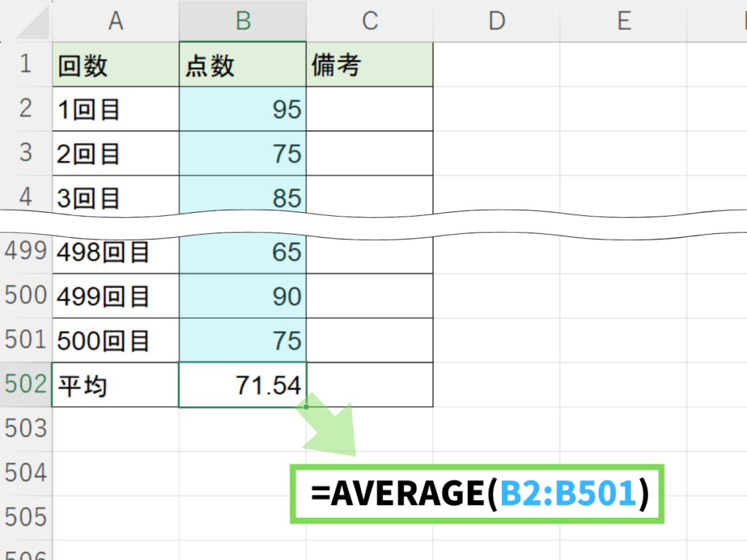Click the 備考 header cell
747x560 pixels.
tap(370, 65)
